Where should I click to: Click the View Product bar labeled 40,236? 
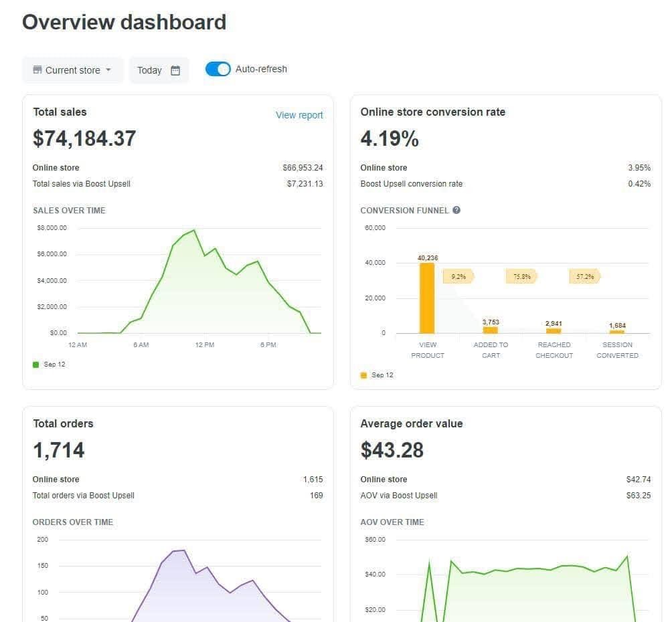tap(427, 298)
